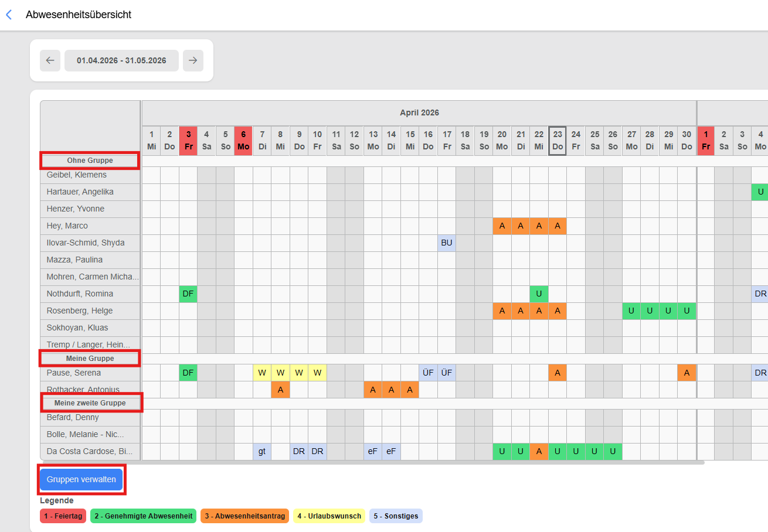Click the blue 5 - Sonstiges legend chip
The width and height of the screenshot is (768, 532).
coord(396,516)
